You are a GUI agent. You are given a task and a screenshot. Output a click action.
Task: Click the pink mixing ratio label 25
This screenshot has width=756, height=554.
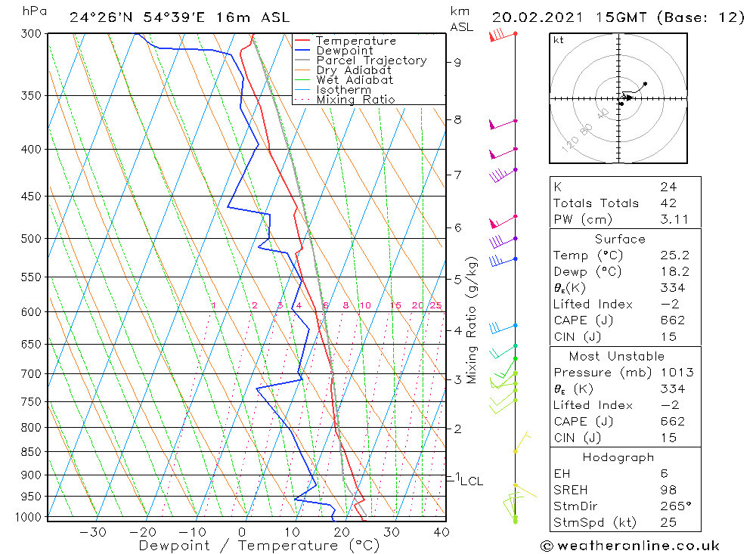[x=436, y=305]
